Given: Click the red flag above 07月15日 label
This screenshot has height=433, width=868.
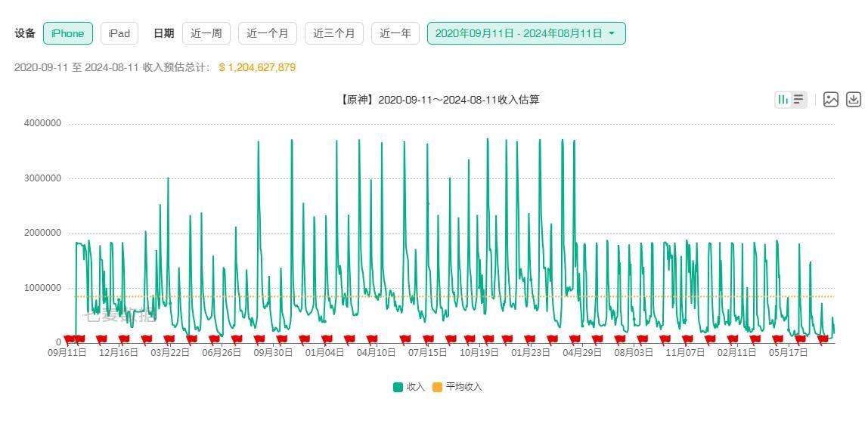Looking at the screenshot, I should pos(428,339).
